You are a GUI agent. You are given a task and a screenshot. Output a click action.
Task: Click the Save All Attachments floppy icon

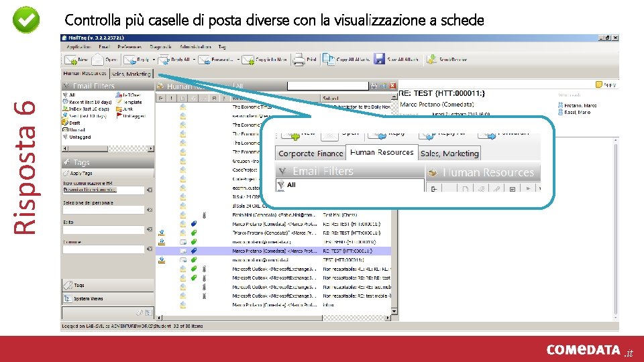coord(379,59)
